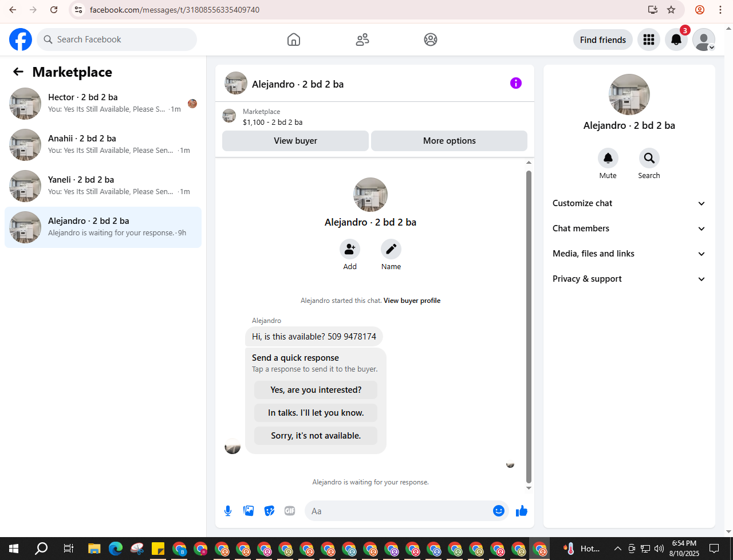Click the Aa message input box
The height and width of the screenshot is (560, 733).
[399, 511]
